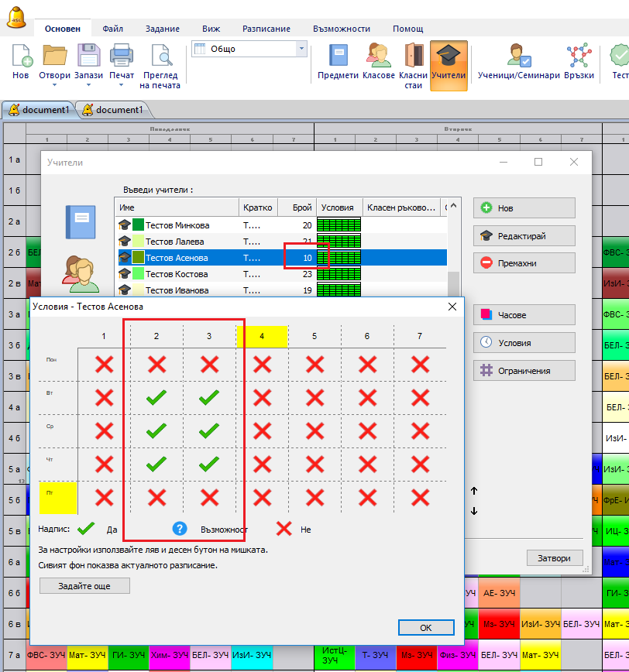The image size is (629, 672).
Task: Open Преглед на печата preview icon
Action: point(161,57)
